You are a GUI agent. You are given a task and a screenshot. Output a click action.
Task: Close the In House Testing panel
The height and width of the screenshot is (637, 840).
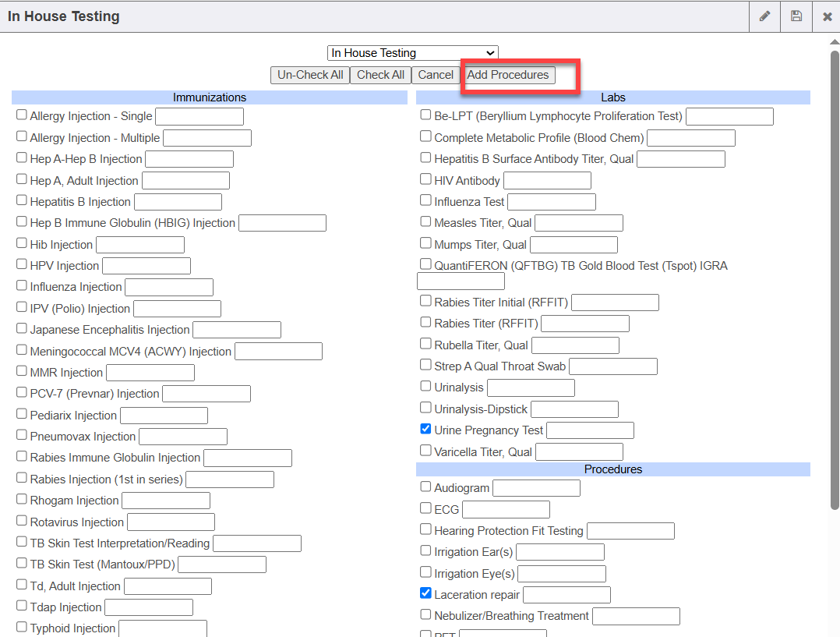tap(827, 16)
